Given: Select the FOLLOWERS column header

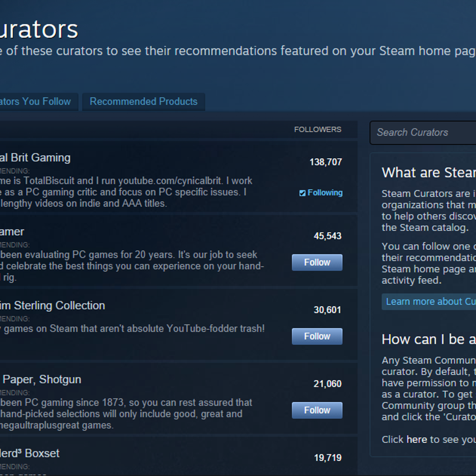Looking at the screenshot, I should click(x=318, y=130).
